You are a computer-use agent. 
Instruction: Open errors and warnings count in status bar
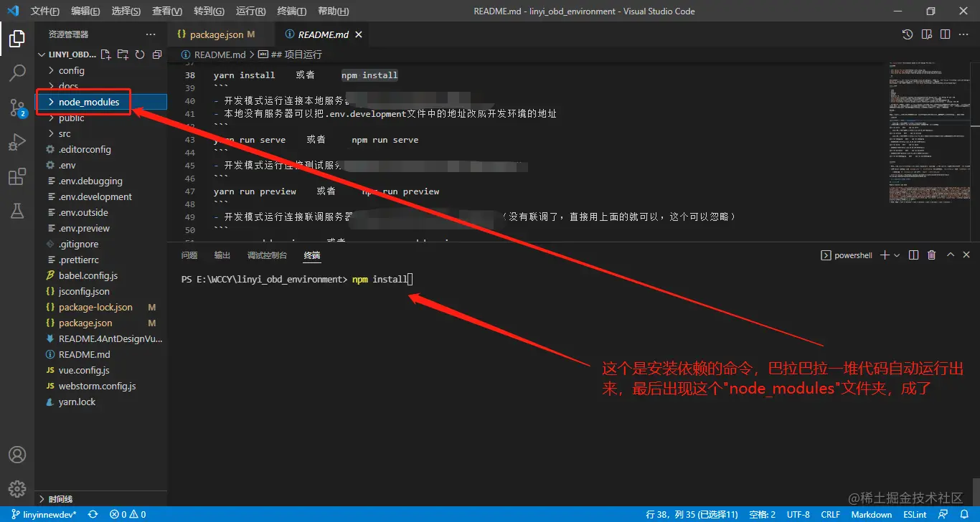pyautogui.click(x=128, y=515)
